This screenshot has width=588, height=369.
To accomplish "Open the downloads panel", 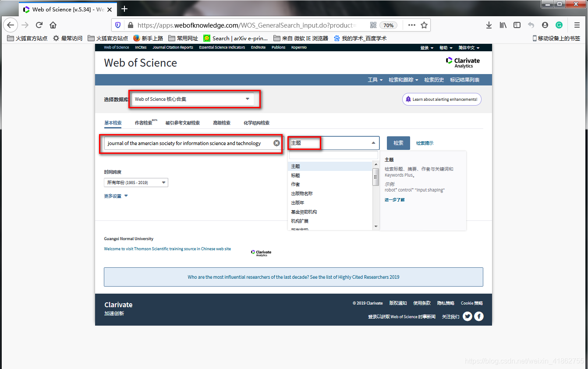I will tap(489, 25).
